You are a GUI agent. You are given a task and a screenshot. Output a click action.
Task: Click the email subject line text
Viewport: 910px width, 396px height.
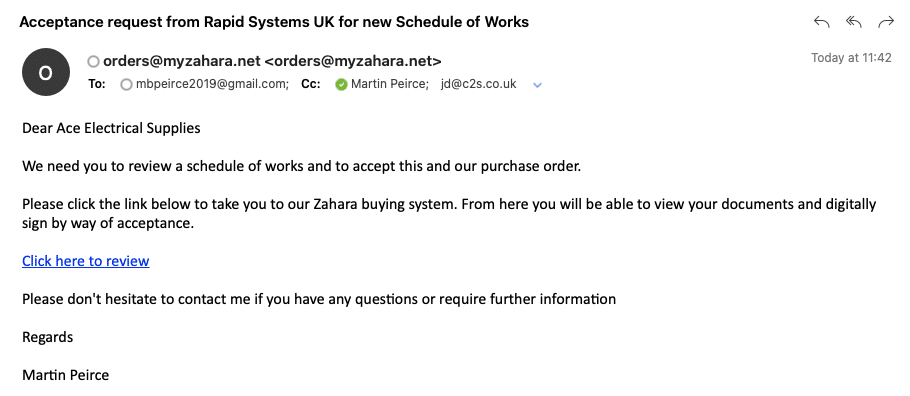tap(274, 23)
